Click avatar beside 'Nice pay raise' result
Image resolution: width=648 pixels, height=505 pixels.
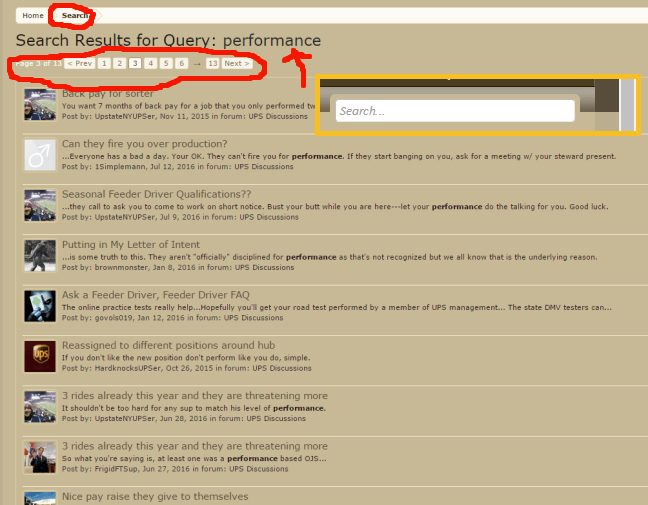tap(40, 498)
